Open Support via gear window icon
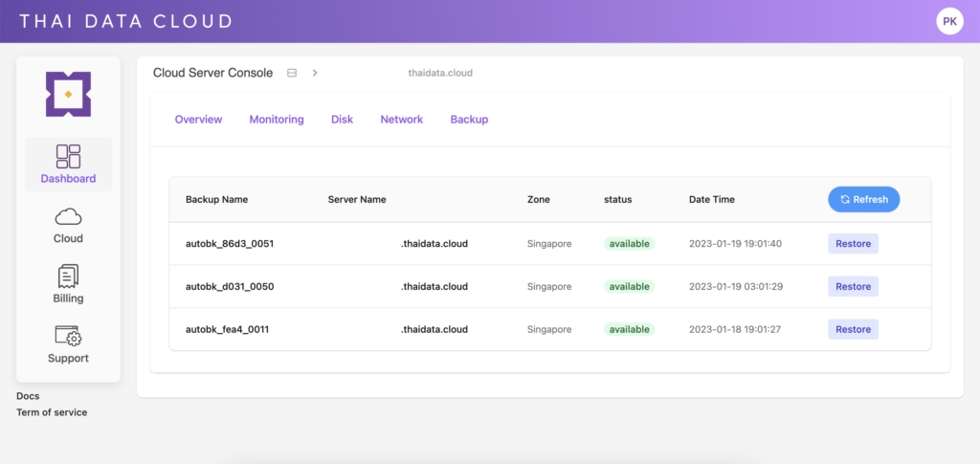The height and width of the screenshot is (464, 980). click(x=68, y=336)
